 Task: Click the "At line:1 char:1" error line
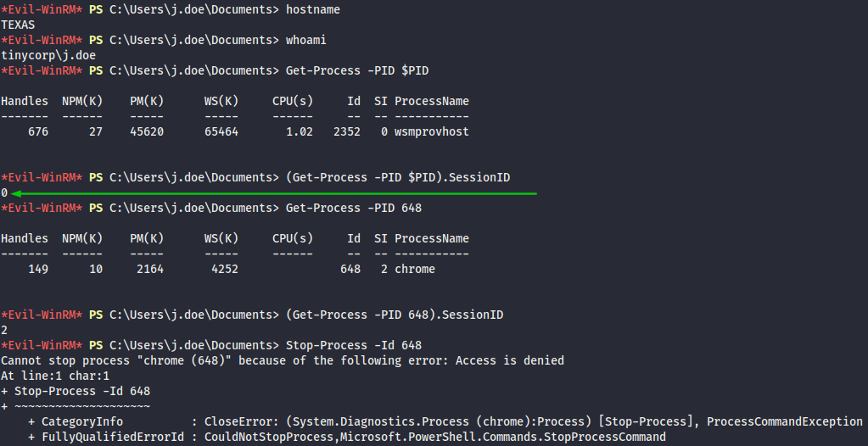[x=55, y=376]
